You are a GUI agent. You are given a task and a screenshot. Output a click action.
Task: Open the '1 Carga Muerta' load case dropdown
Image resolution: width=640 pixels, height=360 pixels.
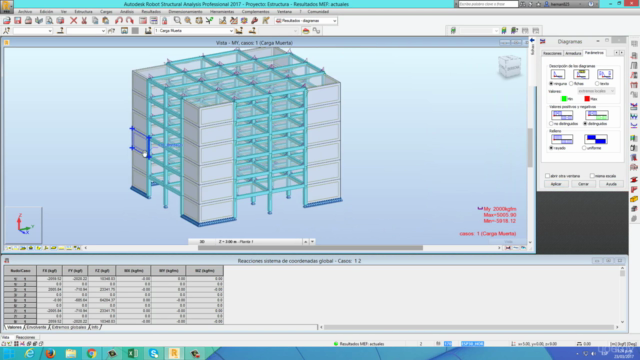pos(194,31)
